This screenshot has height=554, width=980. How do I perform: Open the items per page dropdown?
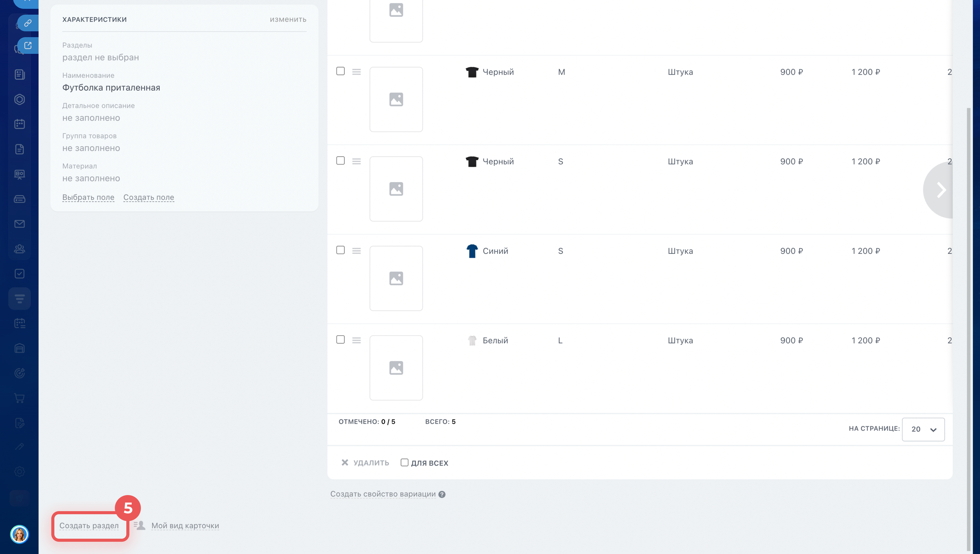[923, 429]
